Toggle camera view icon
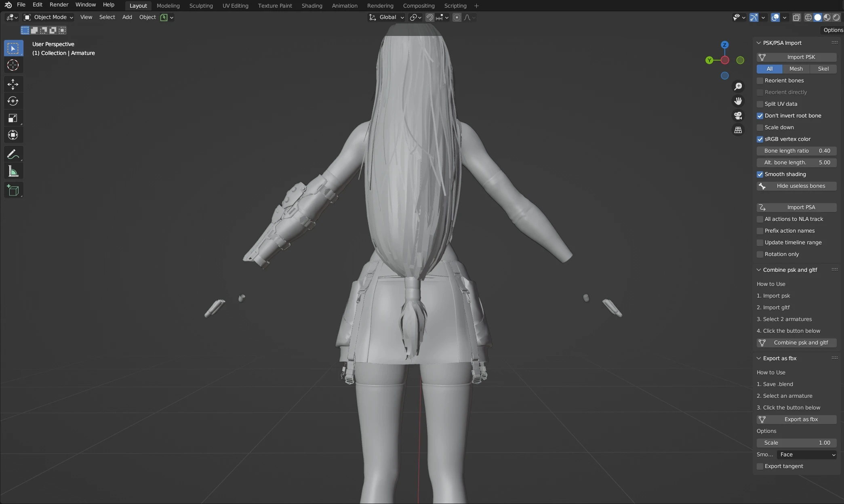The image size is (844, 504). [x=738, y=115]
